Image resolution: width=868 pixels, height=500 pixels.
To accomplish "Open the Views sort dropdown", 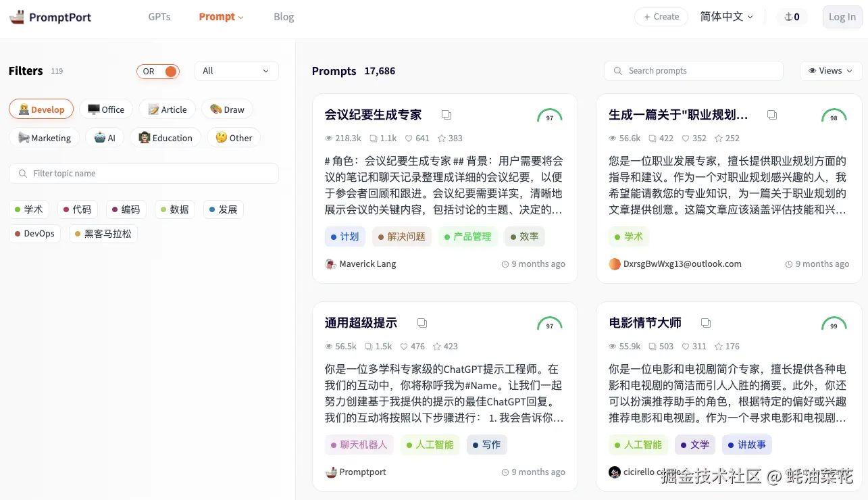I will click(831, 71).
